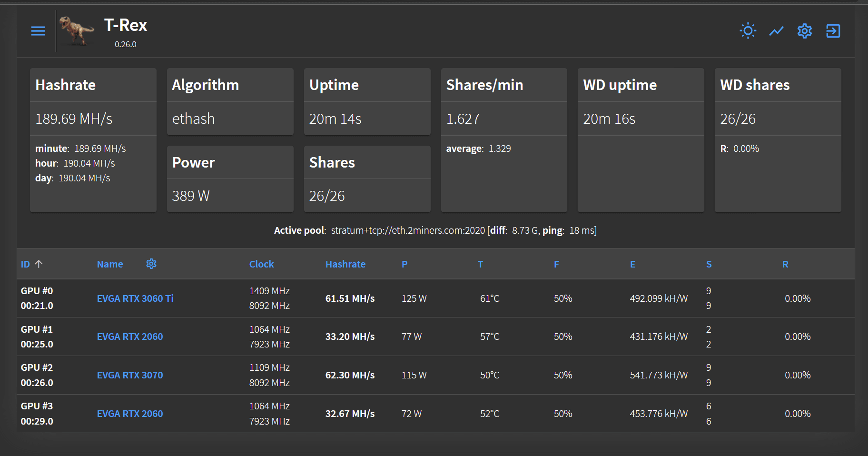Image resolution: width=868 pixels, height=456 pixels.
Task: Sort by S shares column header
Action: click(x=709, y=264)
